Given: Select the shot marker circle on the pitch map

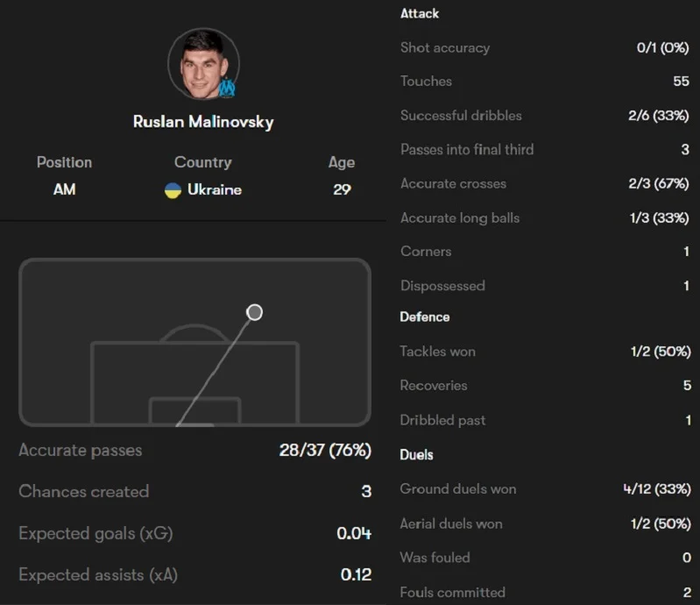Looking at the screenshot, I should point(254,312).
